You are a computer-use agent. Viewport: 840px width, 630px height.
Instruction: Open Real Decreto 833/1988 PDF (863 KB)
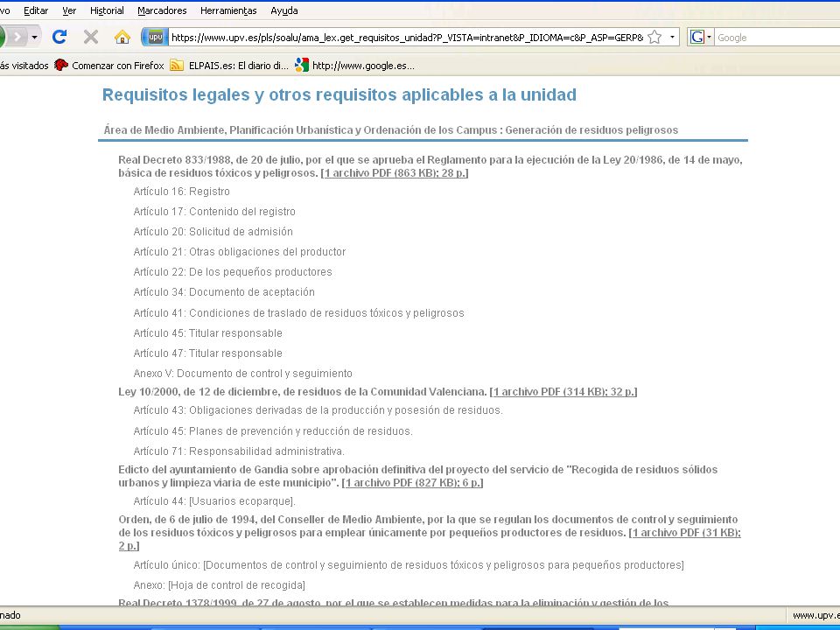click(395, 173)
